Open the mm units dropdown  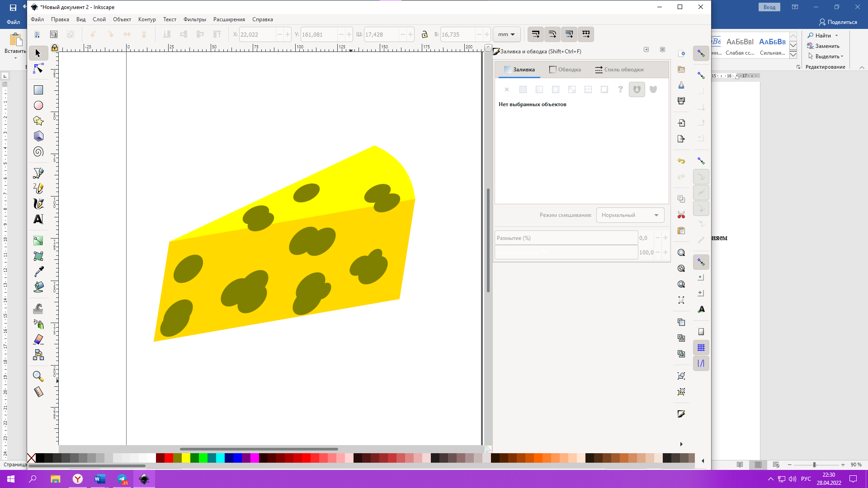coord(506,34)
